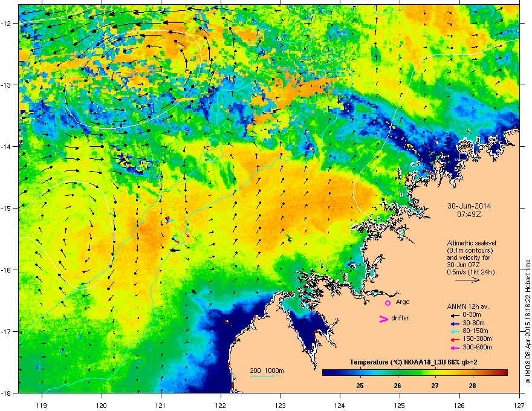The height and width of the screenshot is (411, 532).
Task: Click the black 0-30m arrow legend symbol
Action: 455,315
